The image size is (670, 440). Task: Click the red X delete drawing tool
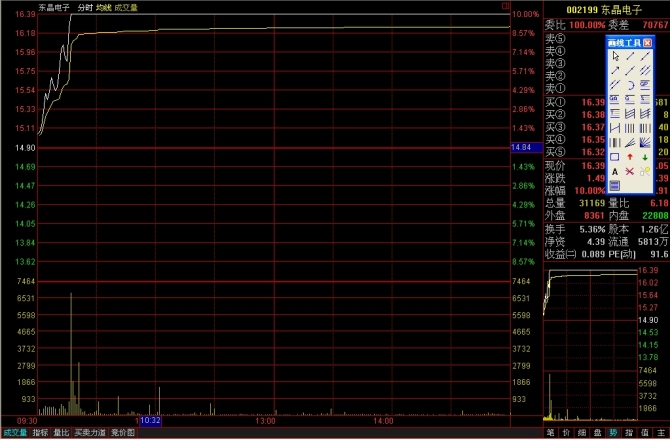coord(630,171)
